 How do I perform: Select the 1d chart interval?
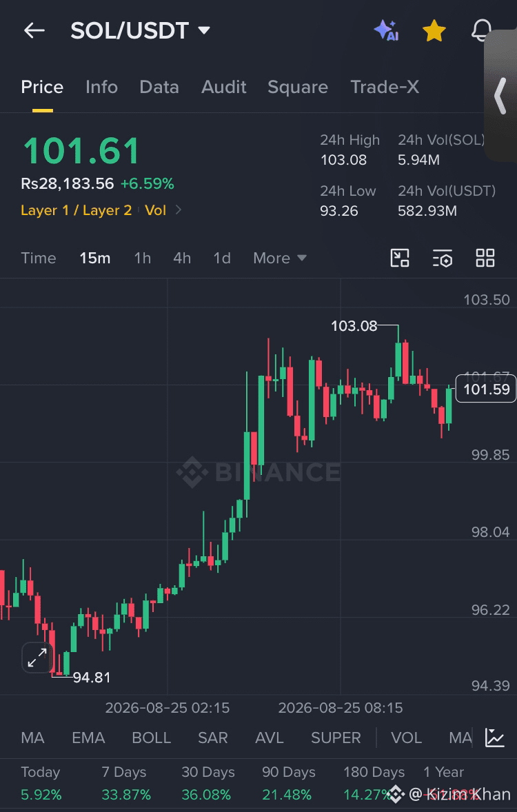click(222, 258)
